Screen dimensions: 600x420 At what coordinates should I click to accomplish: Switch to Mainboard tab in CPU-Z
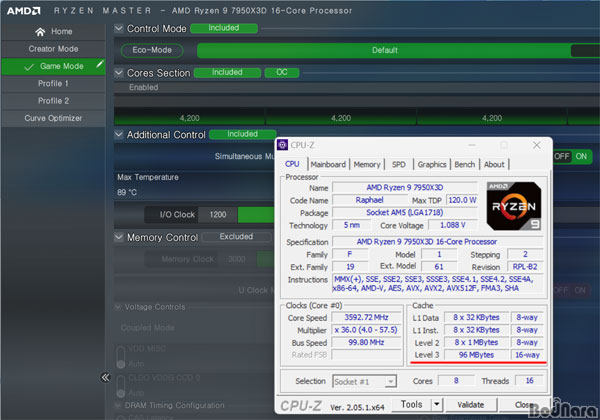pos(328,164)
